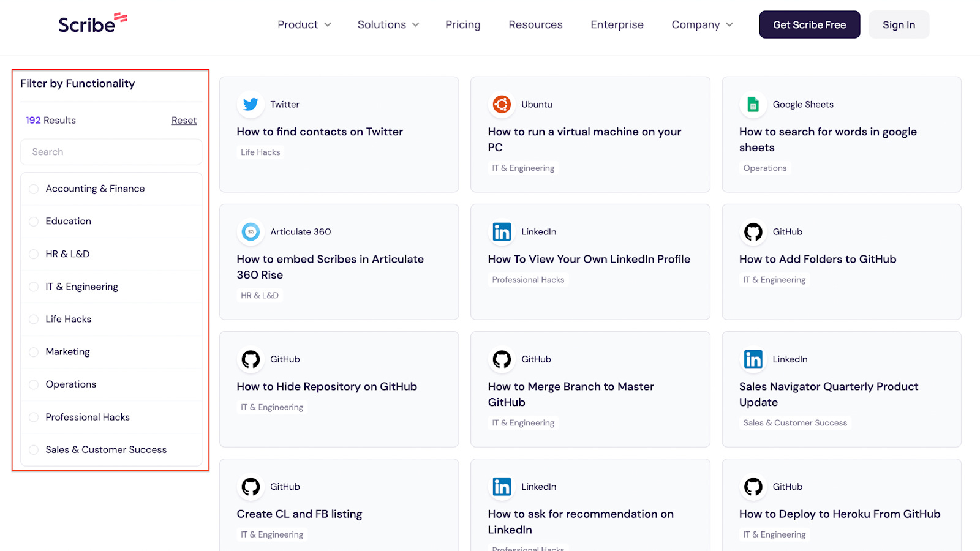Viewport: 980px width, 551px height.
Task: Click the Google Sheets icon
Action: pyautogui.click(x=753, y=105)
